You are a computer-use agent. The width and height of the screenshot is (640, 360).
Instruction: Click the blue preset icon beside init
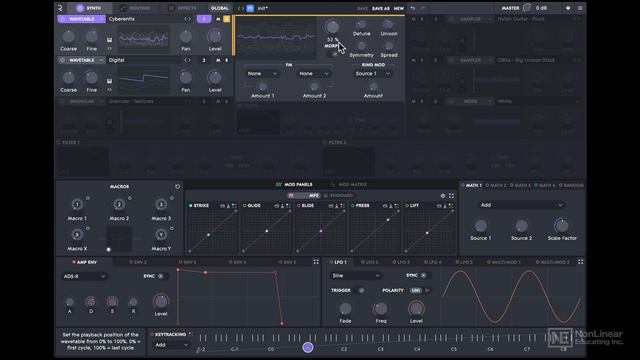[x=250, y=8]
